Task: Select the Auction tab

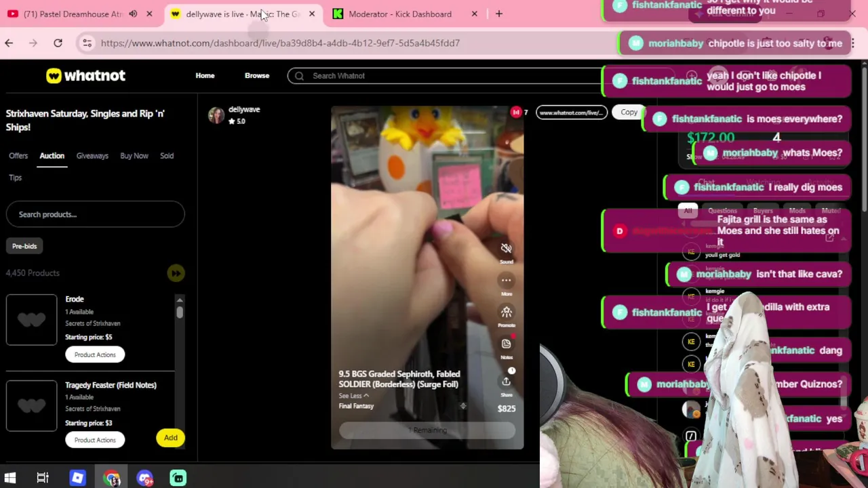Action: point(52,156)
